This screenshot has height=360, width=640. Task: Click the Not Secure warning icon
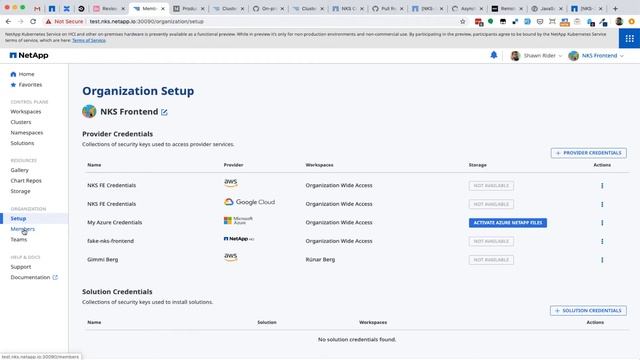coord(48,21)
